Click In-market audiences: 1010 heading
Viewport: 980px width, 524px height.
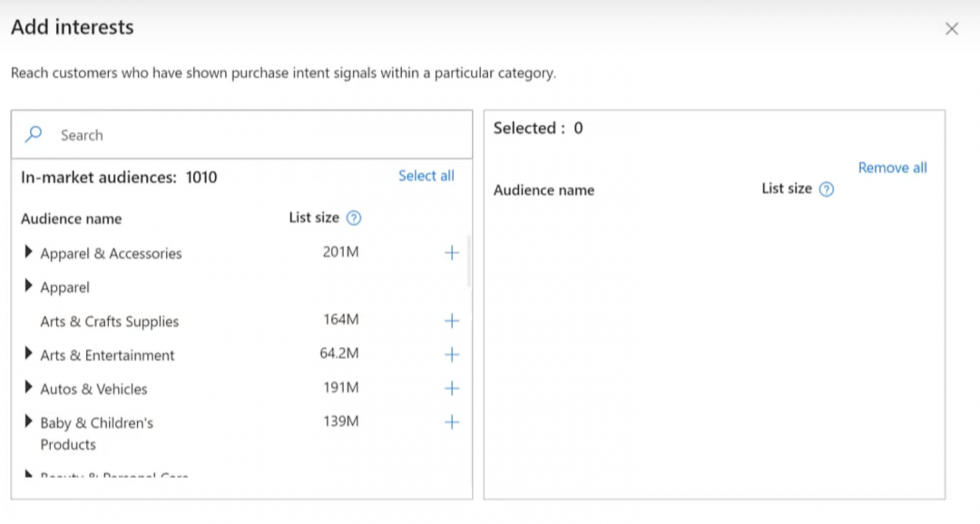[x=119, y=178]
